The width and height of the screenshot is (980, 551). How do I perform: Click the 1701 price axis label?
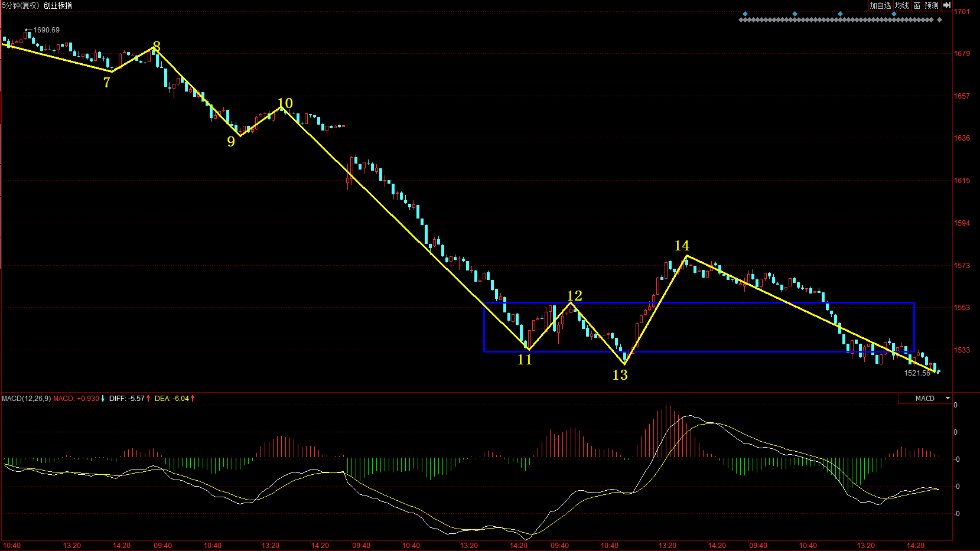coord(962,12)
